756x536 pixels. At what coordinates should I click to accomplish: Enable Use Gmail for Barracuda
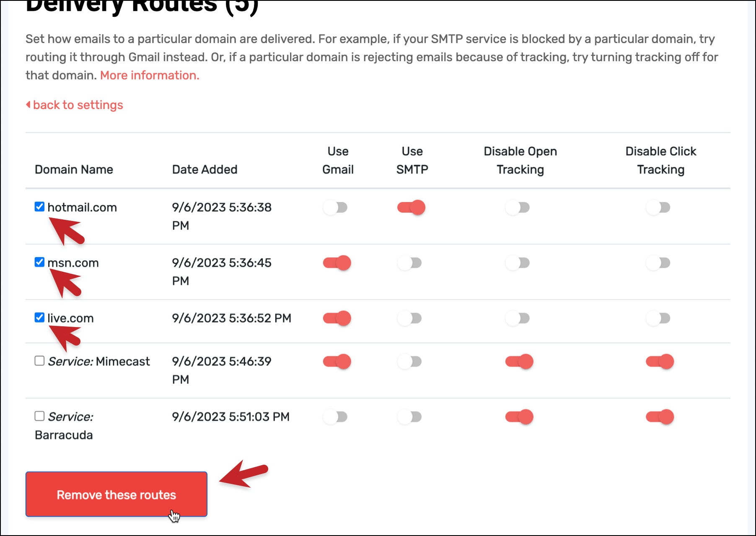point(335,416)
